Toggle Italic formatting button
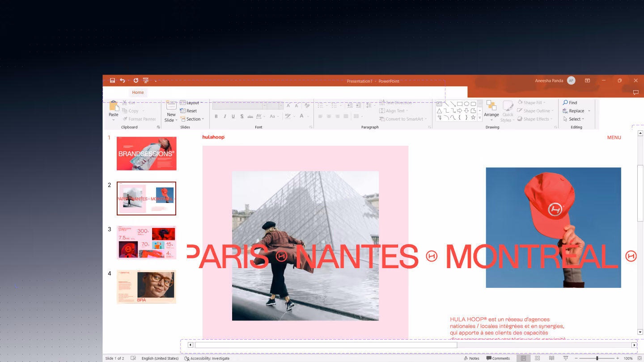The width and height of the screenshot is (644, 362). [225, 116]
